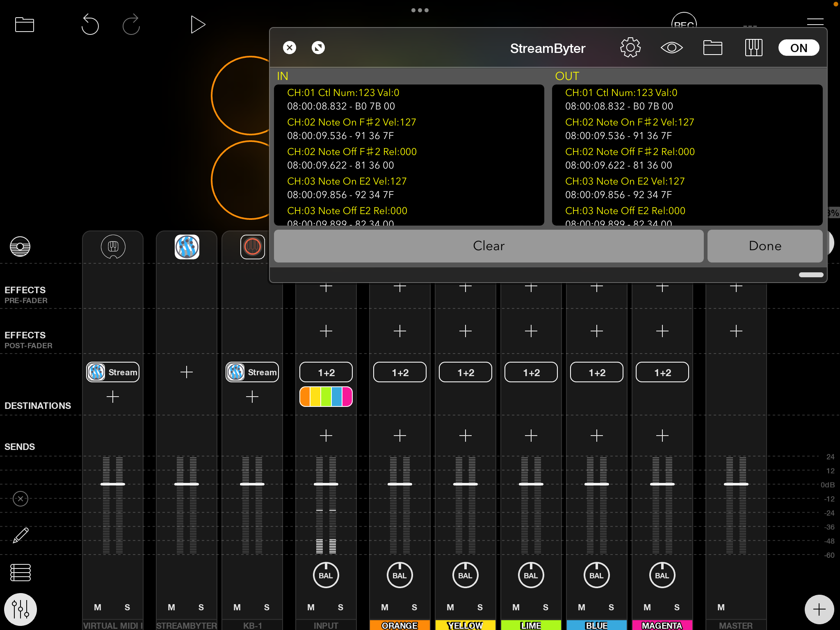This screenshot has width=840, height=630.
Task: Open the Virtual MIDI keyboard source icon
Action: [113, 247]
